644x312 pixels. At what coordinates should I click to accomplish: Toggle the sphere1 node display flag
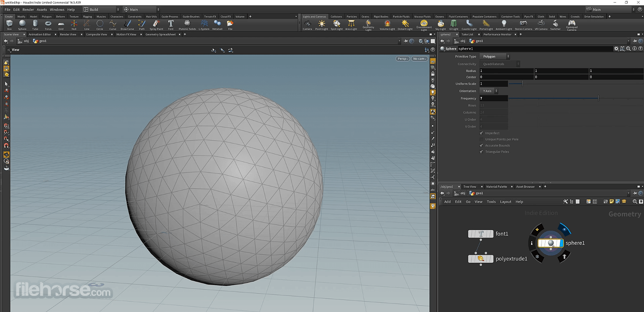pos(564,229)
